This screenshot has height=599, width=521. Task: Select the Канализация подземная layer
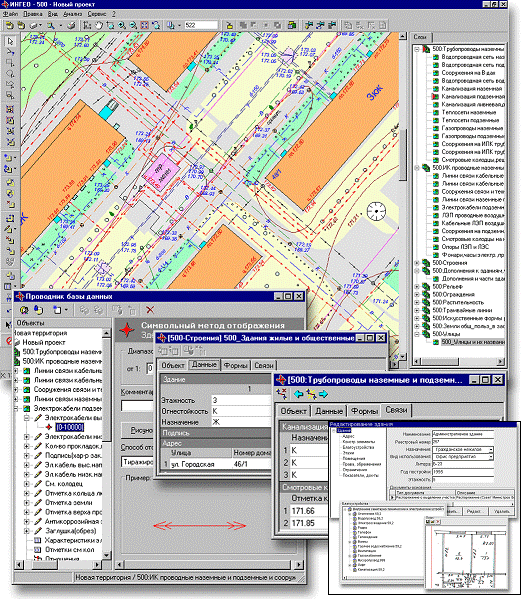click(473, 97)
